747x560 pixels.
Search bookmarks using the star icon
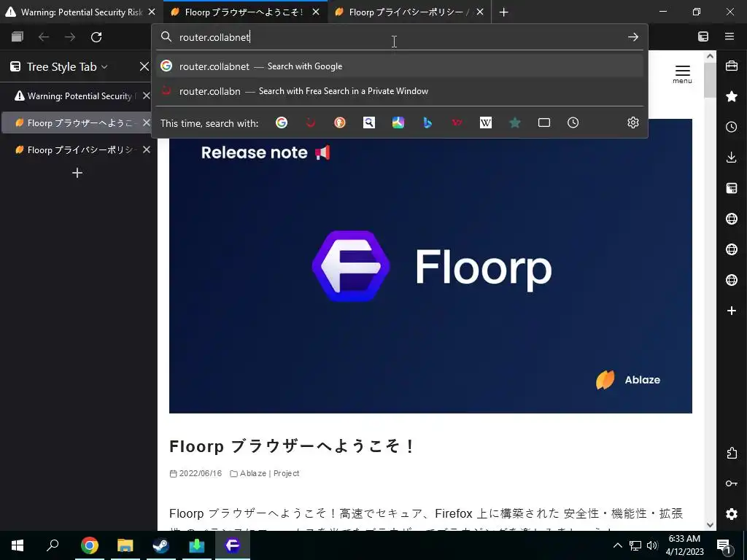coord(515,122)
